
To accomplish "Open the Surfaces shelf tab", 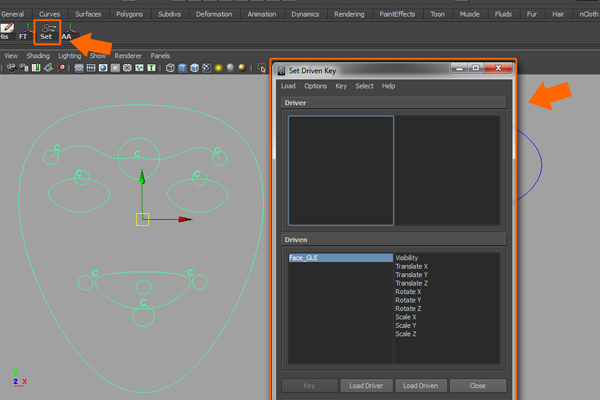I will [x=88, y=14].
